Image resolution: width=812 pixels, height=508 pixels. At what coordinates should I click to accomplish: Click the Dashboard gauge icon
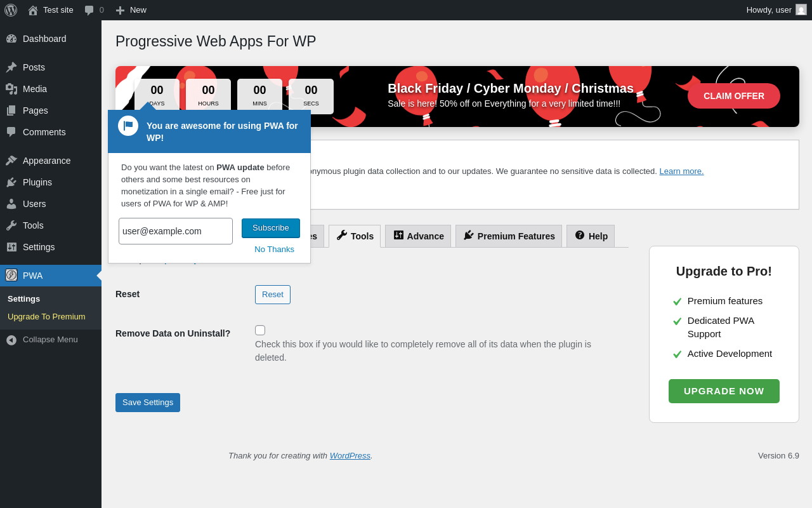click(11, 39)
